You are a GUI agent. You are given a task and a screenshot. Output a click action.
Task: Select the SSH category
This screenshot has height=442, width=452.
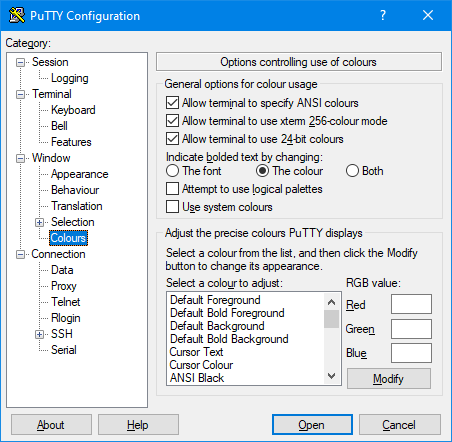click(62, 334)
